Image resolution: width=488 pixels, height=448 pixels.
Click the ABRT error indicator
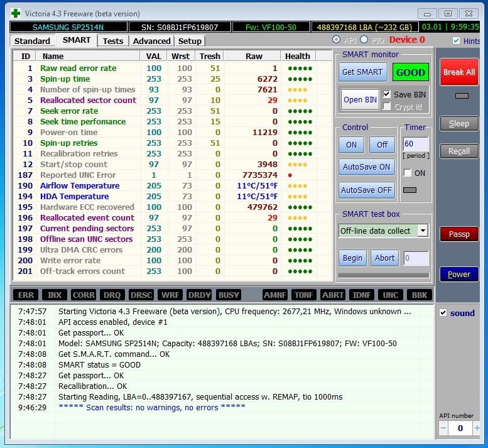click(333, 295)
